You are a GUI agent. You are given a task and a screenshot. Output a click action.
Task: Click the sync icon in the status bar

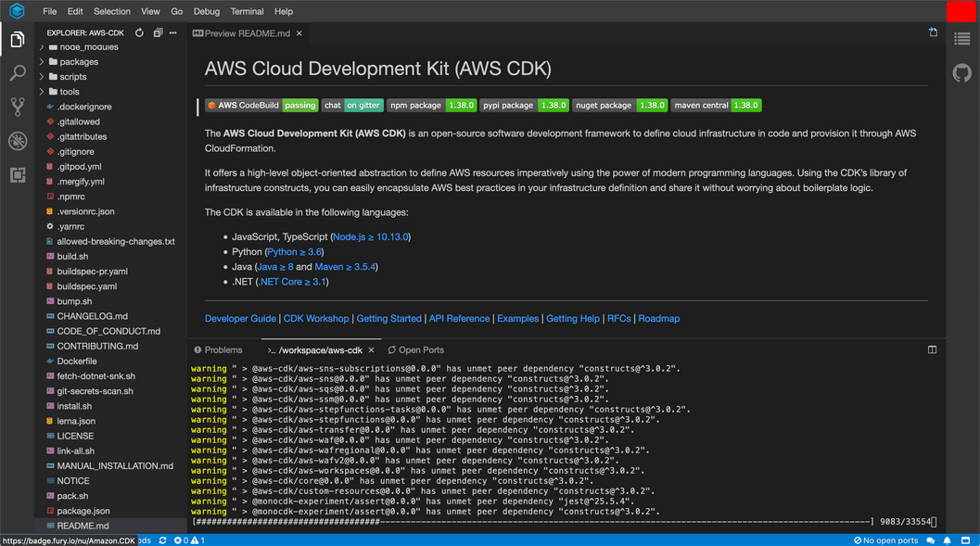point(162,540)
